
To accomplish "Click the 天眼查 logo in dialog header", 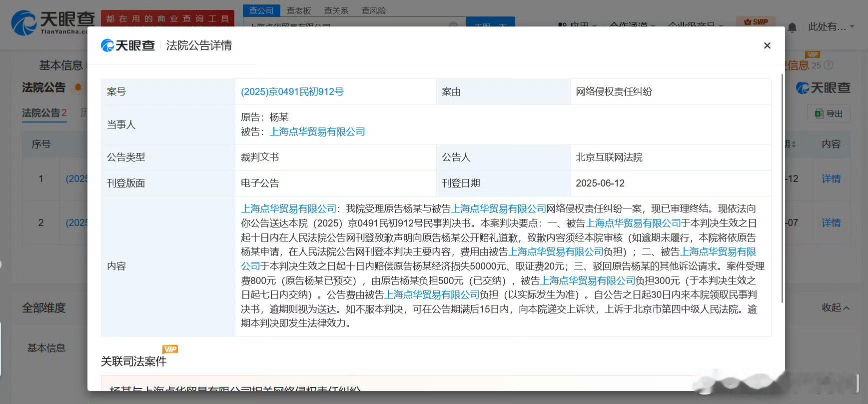I will pos(128,45).
